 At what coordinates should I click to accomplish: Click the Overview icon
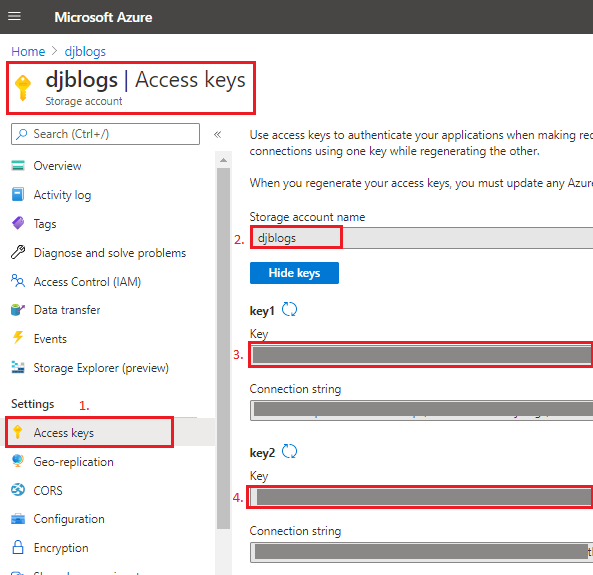tap(18, 165)
